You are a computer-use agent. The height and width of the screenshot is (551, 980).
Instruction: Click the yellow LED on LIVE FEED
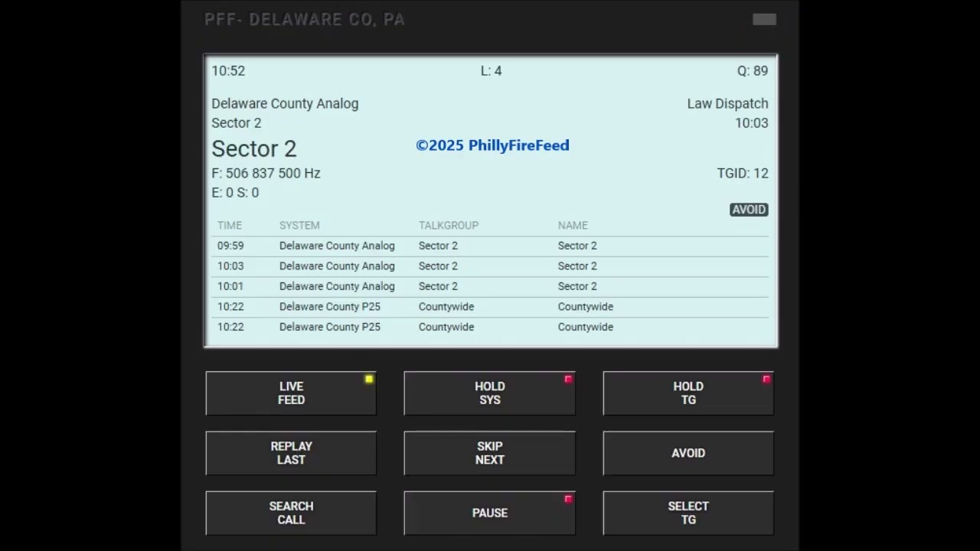pyautogui.click(x=369, y=379)
